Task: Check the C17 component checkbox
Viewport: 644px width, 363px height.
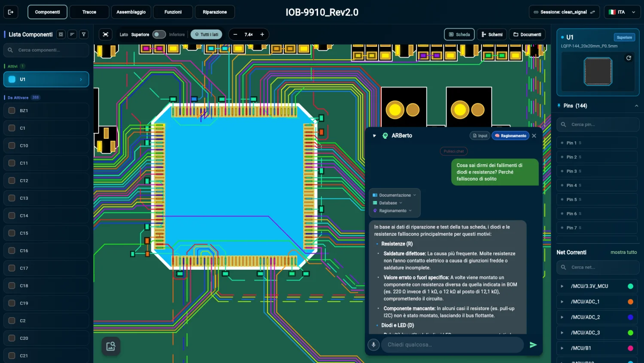Action: click(x=12, y=268)
